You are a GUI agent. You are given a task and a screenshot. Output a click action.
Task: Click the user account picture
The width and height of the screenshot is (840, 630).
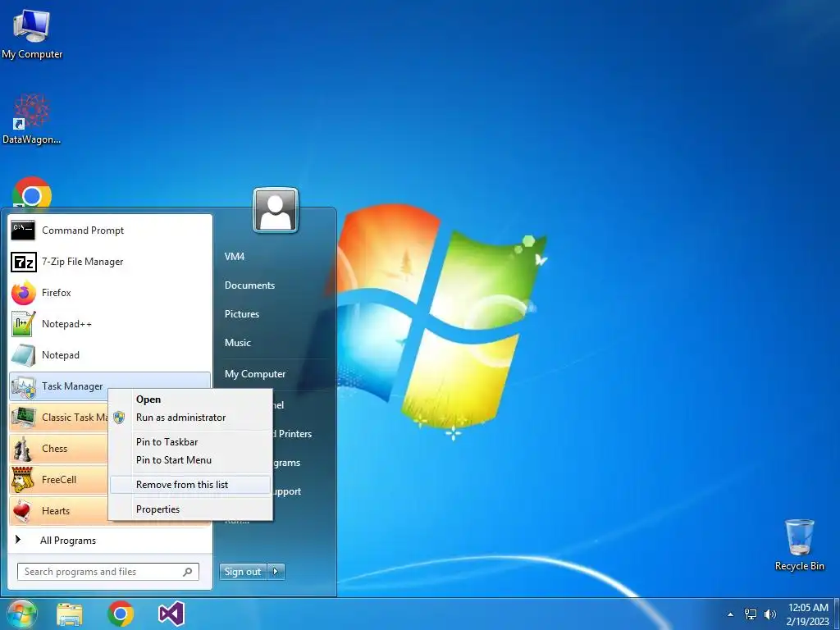click(x=276, y=210)
